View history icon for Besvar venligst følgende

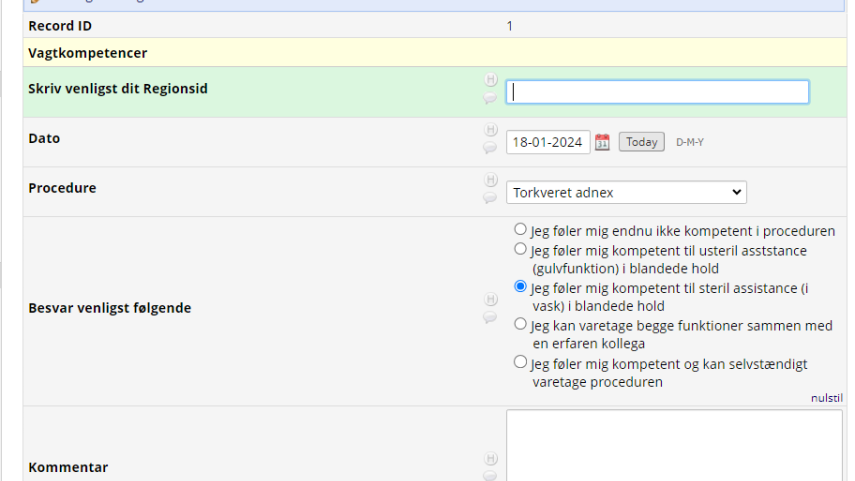pos(490,299)
